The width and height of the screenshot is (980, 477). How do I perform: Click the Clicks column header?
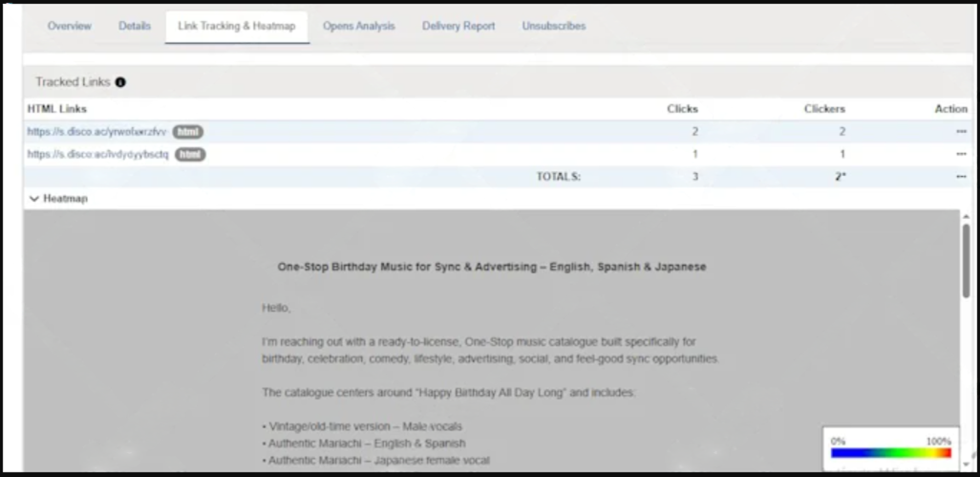(683, 109)
